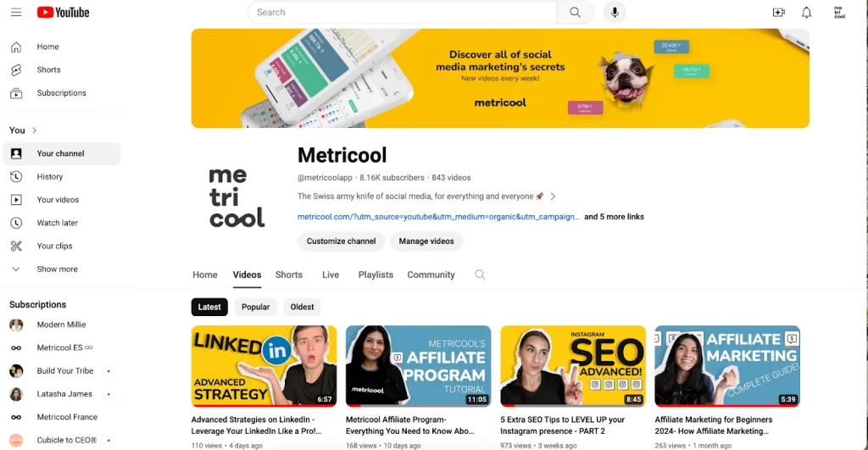The width and height of the screenshot is (868, 450).
Task: Expand the You section chevron
Action: pyautogui.click(x=34, y=131)
